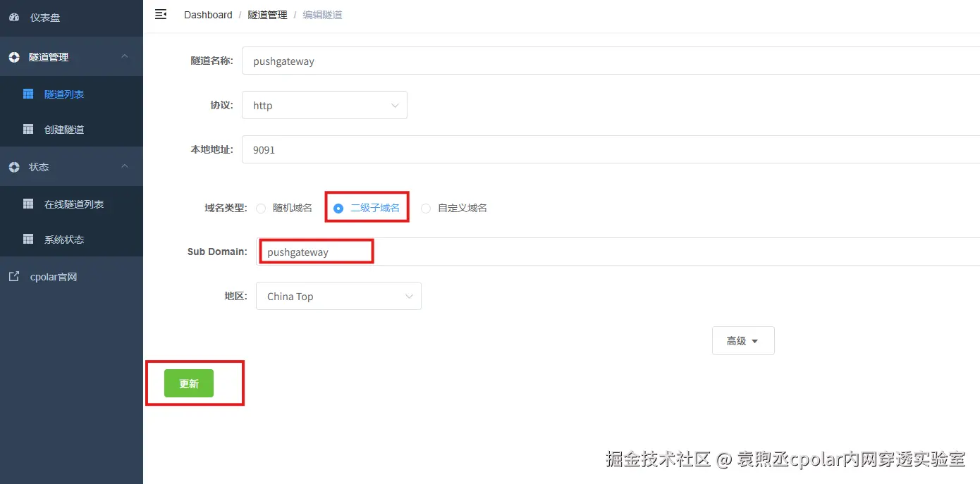Image resolution: width=980 pixels, height=484 pixels.
Task: Click the 本地地址 input with 9091
Action: 611,149
